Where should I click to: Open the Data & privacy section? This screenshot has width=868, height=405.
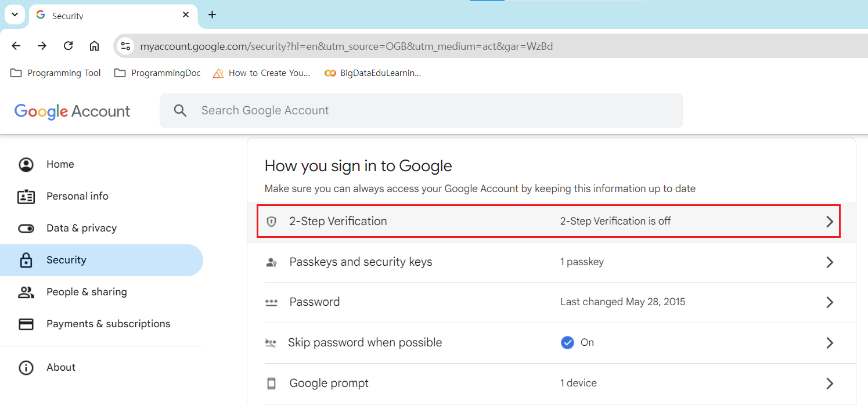[x=81, y=228]
